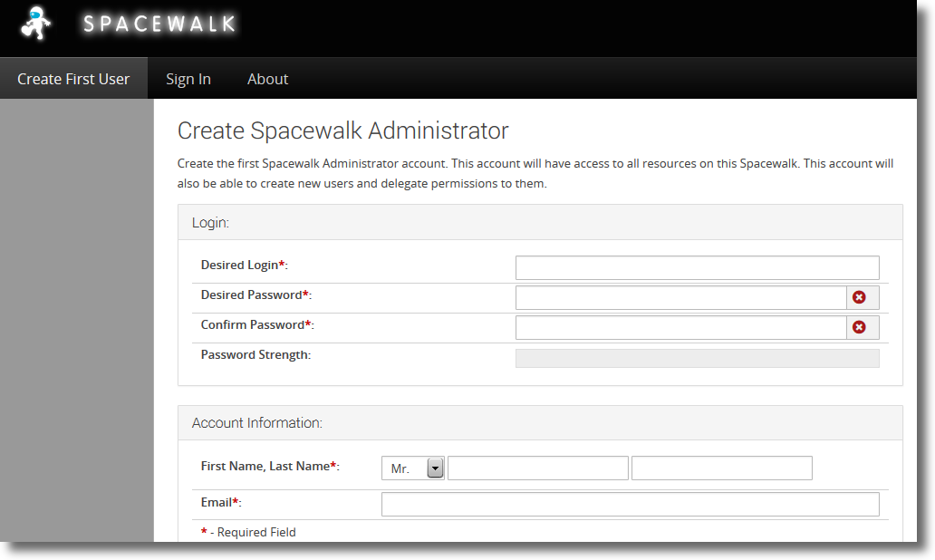Click the 'Login:' section header
This screenshot has width=935, height=560.
pyautogui.click(x=210, y=222)
